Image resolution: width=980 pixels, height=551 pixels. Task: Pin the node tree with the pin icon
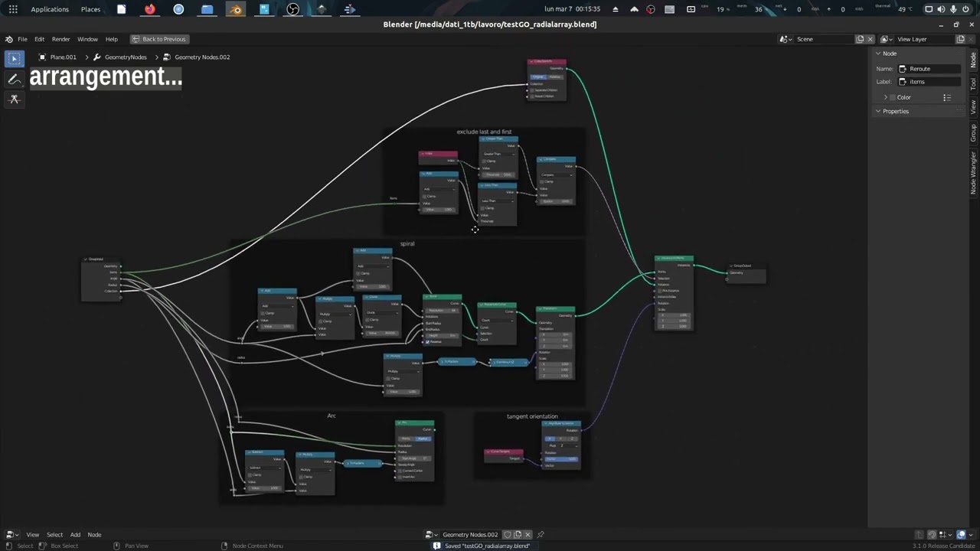tap(540, 534)
